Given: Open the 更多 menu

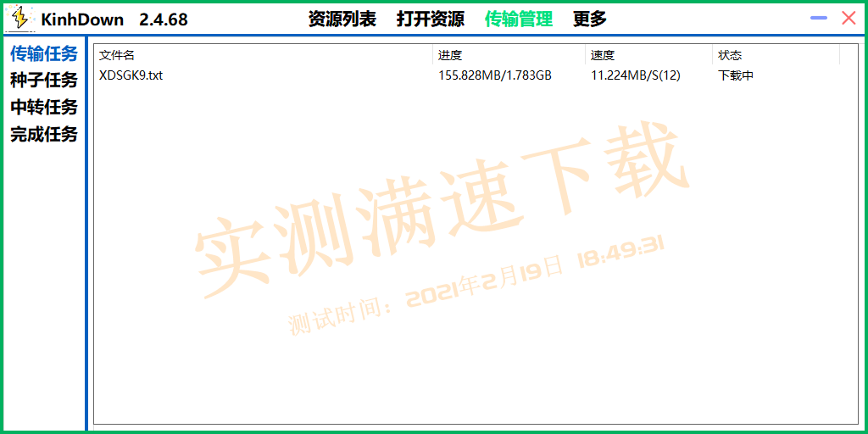Looking at the screenshot, I should tap(589, 19).
